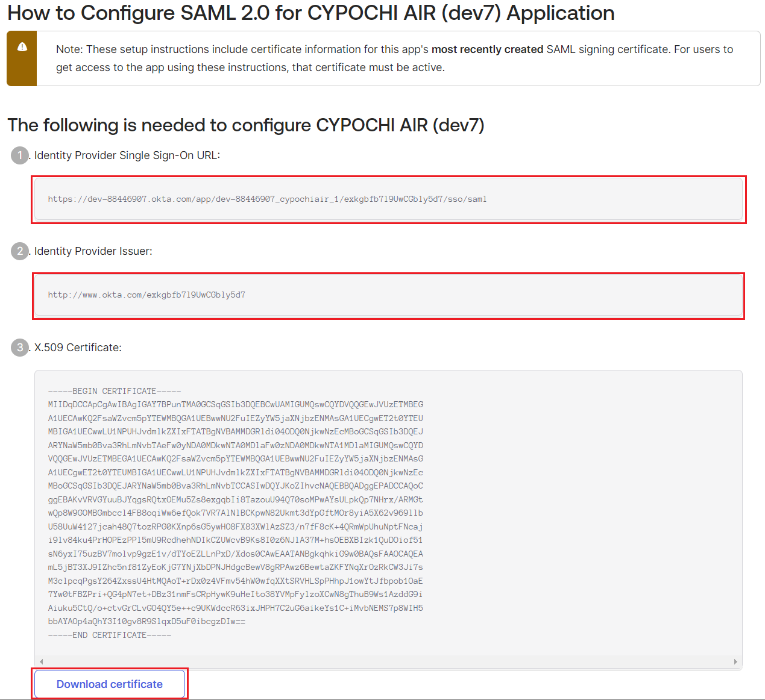
Task: Click the certificate line starting with MIIDqDCCApCgAwIBAgIGAY7
Action: coord(236,405)
